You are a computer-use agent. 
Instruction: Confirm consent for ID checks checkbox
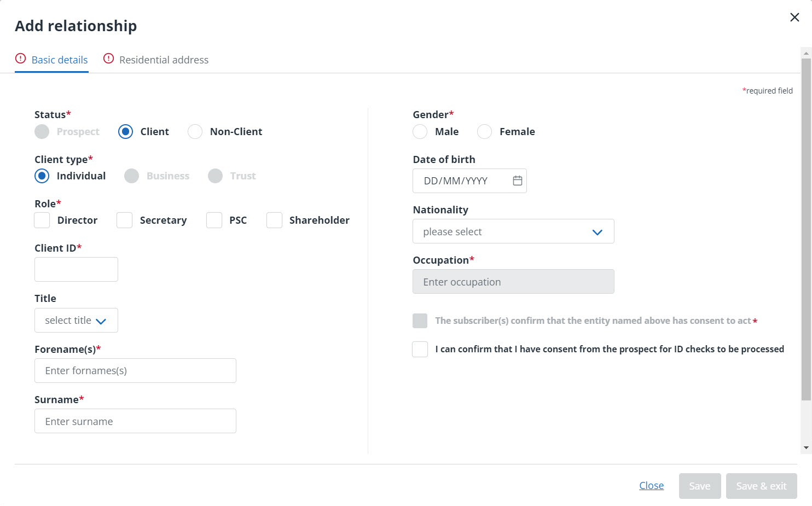(420, 349)
